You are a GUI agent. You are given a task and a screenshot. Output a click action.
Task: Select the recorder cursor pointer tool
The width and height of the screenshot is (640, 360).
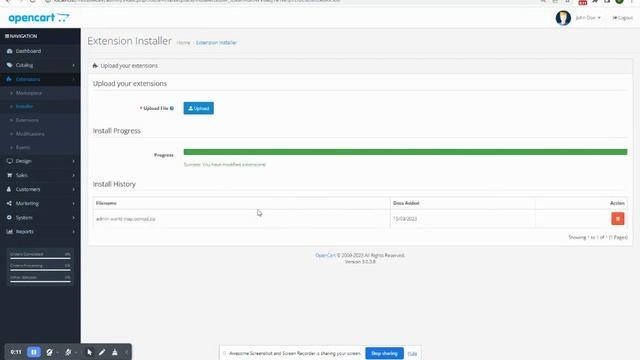(x=90, y=352)
